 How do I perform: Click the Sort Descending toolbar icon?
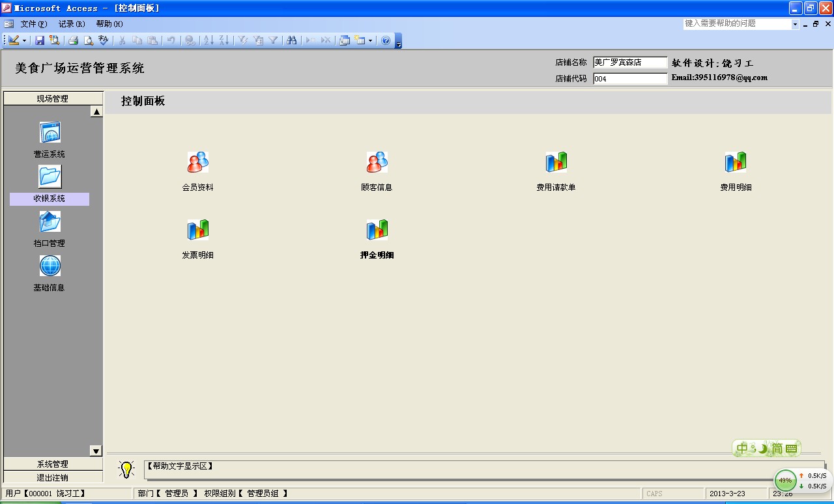tap(224, 40)
